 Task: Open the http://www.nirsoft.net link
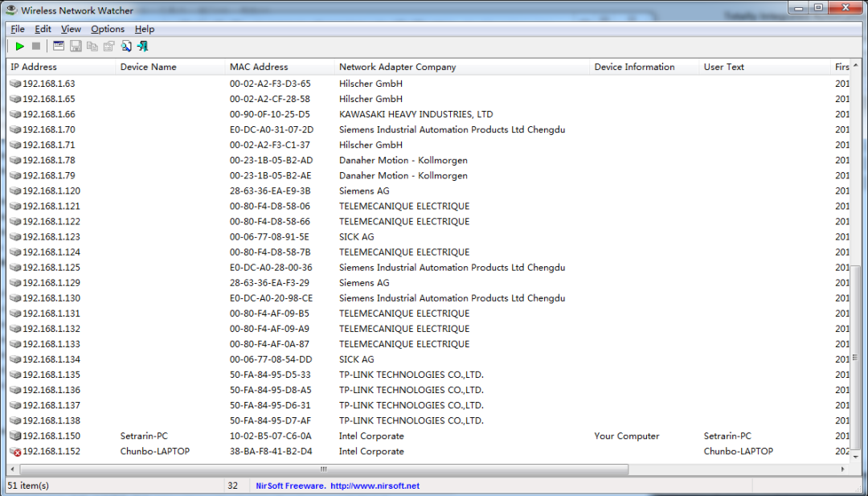click(x=375, y=486)
